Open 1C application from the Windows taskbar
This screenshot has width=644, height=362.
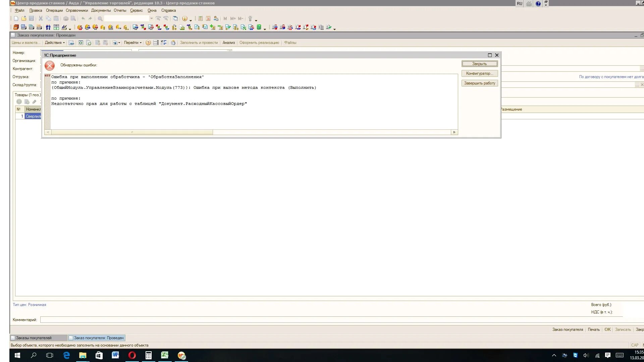(x=181, y=355)
